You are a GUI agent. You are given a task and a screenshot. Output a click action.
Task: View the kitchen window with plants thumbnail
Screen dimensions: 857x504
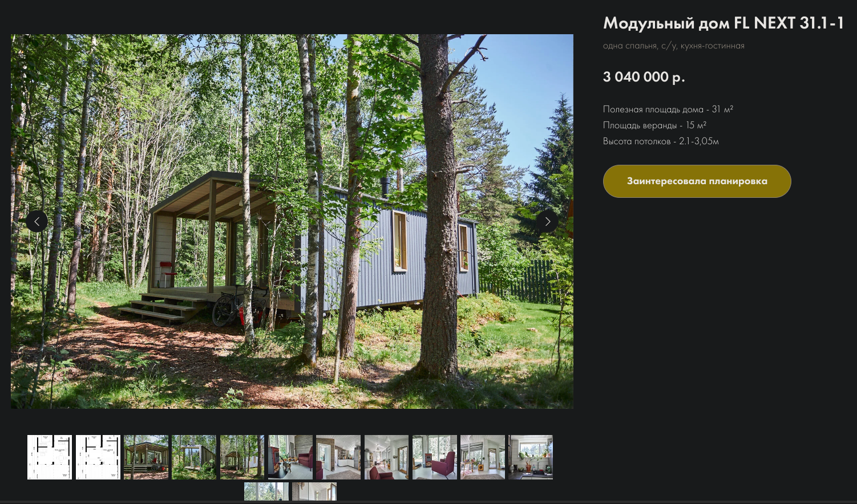click(x=531, y=457)
